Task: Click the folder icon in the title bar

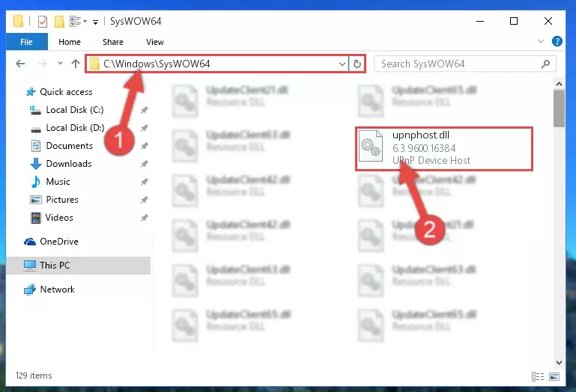Action: click(18, 21)
